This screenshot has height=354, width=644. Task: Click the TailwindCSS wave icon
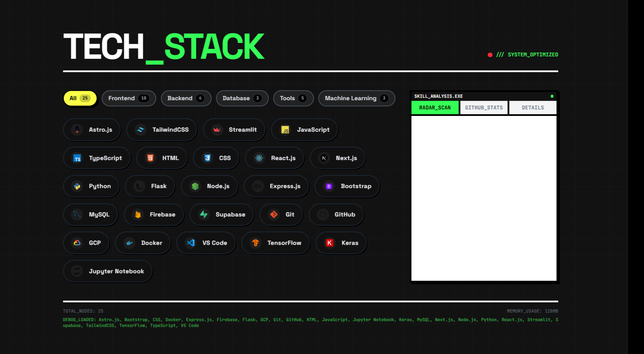pos(141,130)
